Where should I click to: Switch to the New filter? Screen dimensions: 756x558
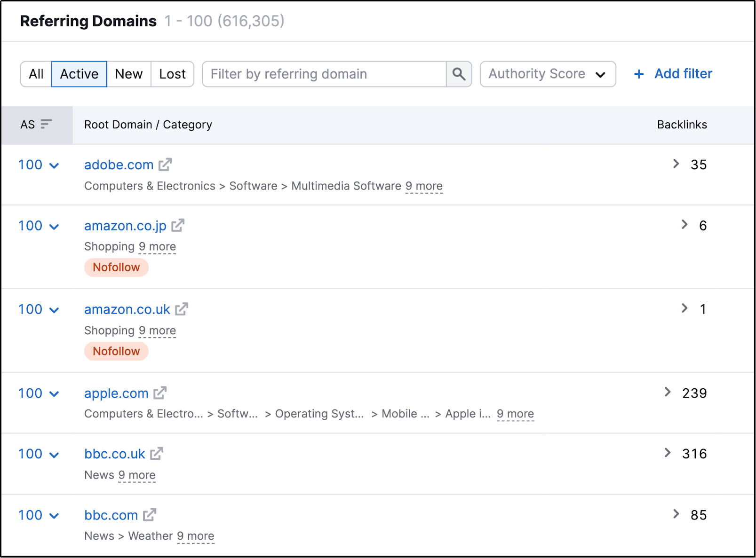(x=128, y=74)
